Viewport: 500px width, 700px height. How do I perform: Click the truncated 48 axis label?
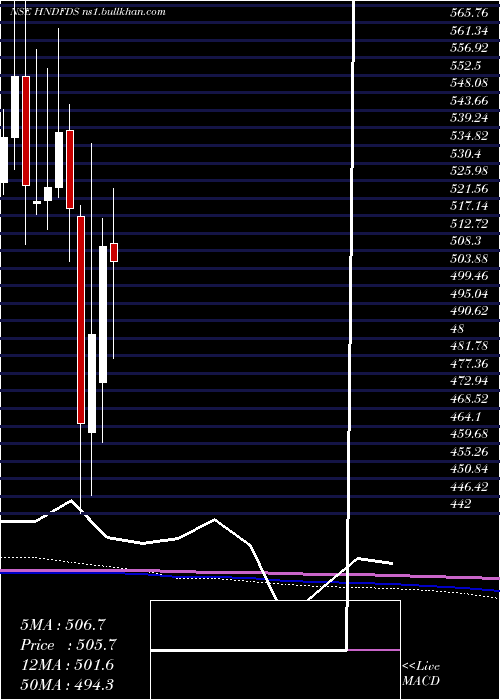point(458,329)
